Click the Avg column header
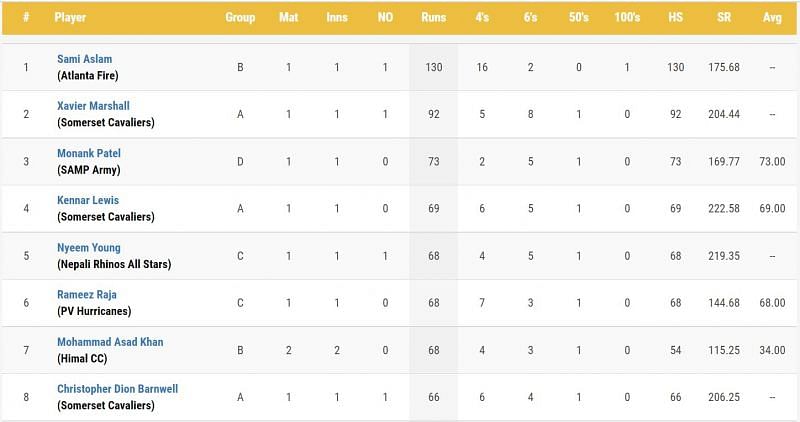 pos(771,17)
